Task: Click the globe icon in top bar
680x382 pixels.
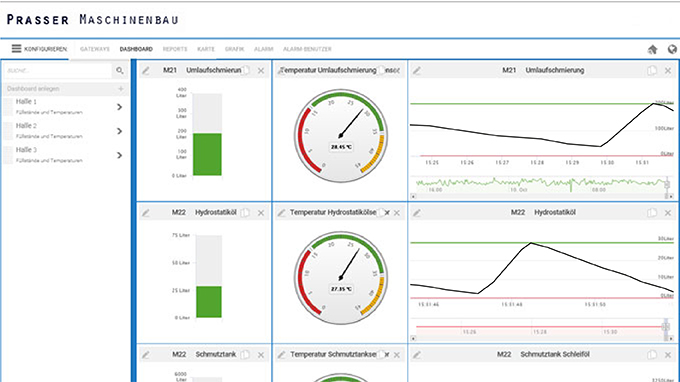Action: [672, 49]
